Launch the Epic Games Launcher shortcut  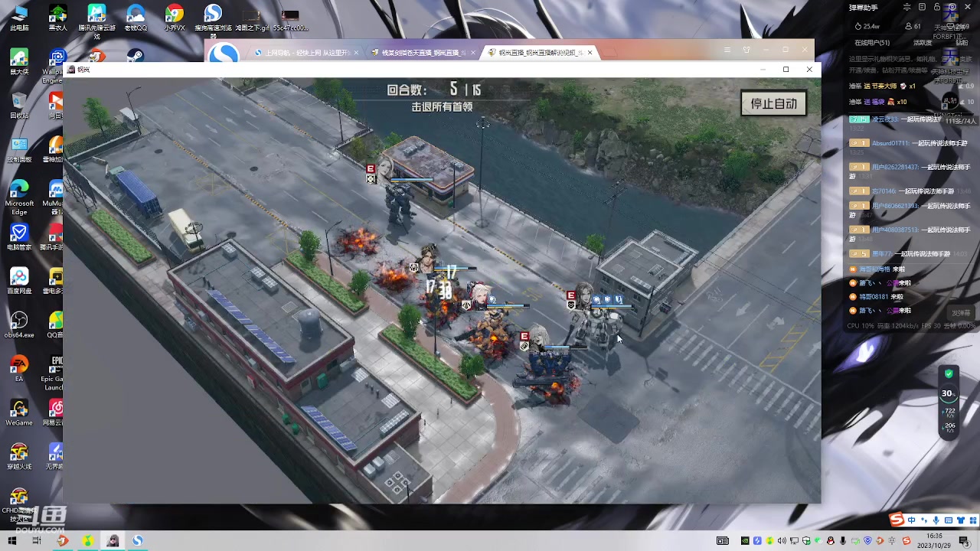coord(55,372)
